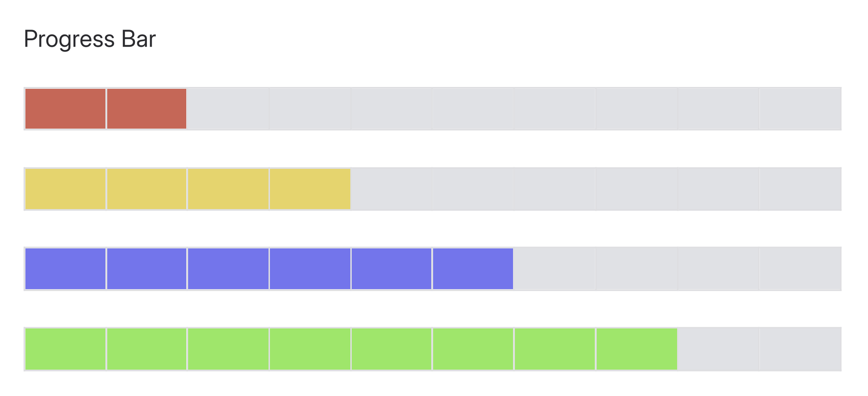
Task: Click the first green filled segment
Action: [66, 349]
